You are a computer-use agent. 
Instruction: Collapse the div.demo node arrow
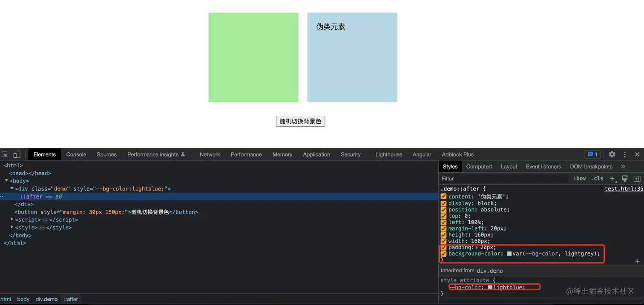pos(12,188)
